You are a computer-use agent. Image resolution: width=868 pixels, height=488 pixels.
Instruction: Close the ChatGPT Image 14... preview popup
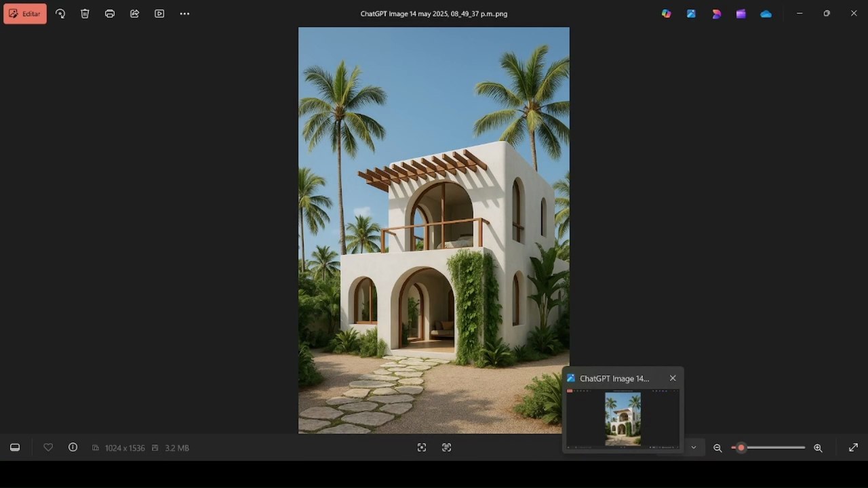(673, 378)
